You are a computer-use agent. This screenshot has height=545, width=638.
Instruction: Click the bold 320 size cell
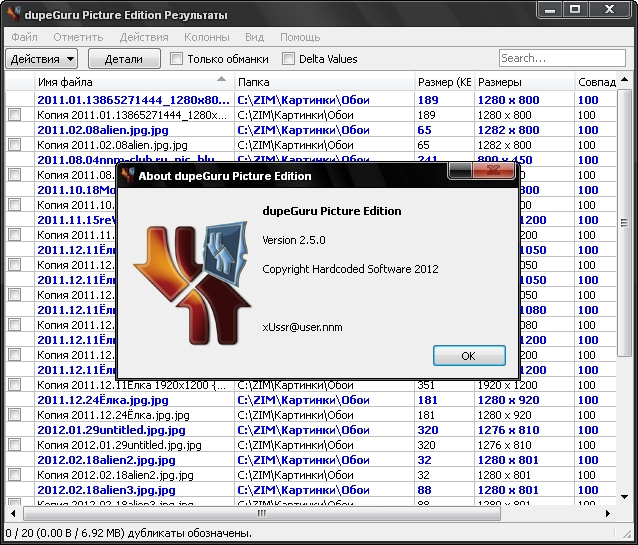coord(428,430)
